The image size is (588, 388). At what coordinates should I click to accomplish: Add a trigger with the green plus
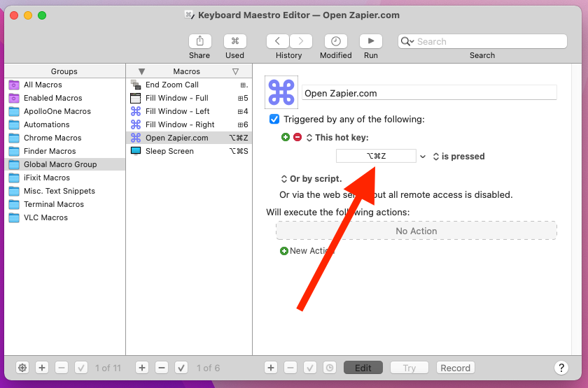coord(286,137)
